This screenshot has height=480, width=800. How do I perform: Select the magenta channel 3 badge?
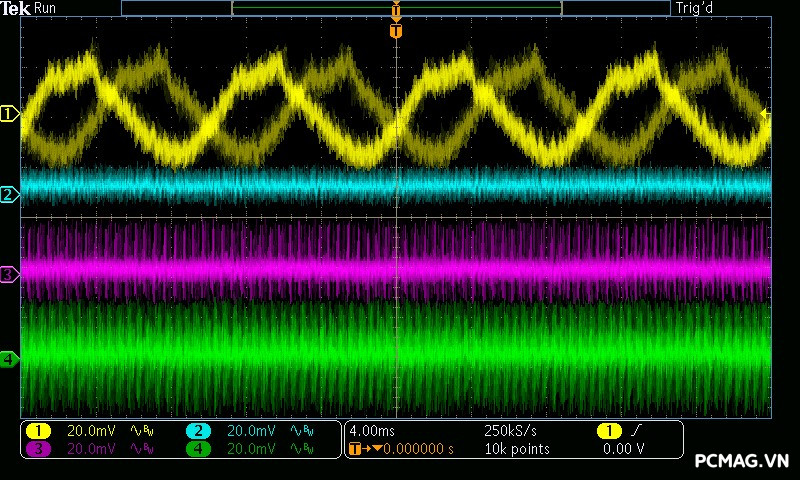pos(38,449)
